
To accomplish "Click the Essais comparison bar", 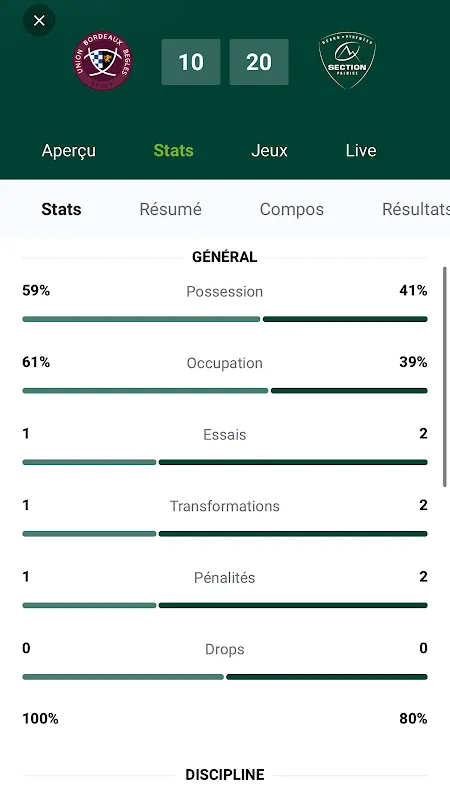I will [x=225, y=462].
